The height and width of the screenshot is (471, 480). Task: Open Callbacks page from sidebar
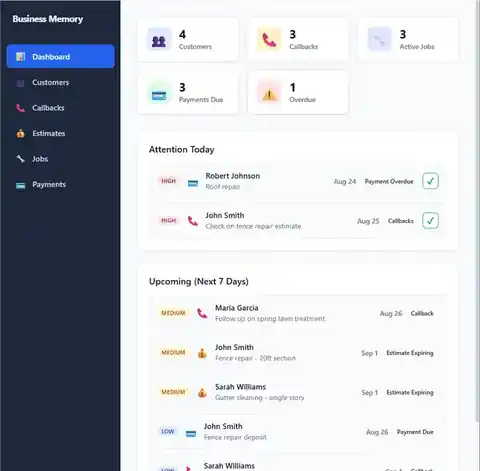point(60,108)
